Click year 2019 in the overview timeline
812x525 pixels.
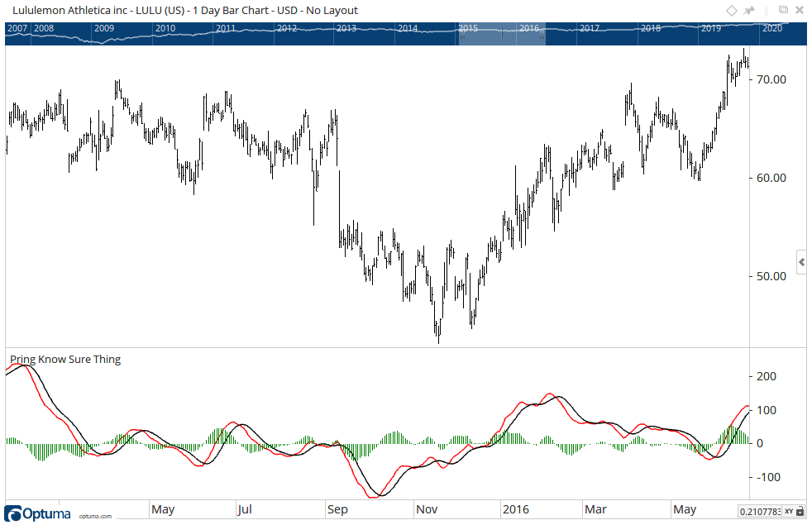pyautogui.click(x=710, y=28)
